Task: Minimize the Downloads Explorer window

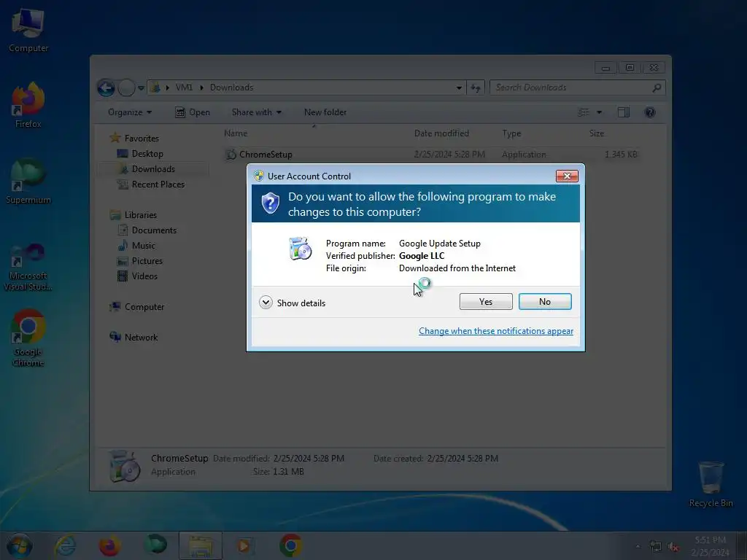Action: coord(605,68)
